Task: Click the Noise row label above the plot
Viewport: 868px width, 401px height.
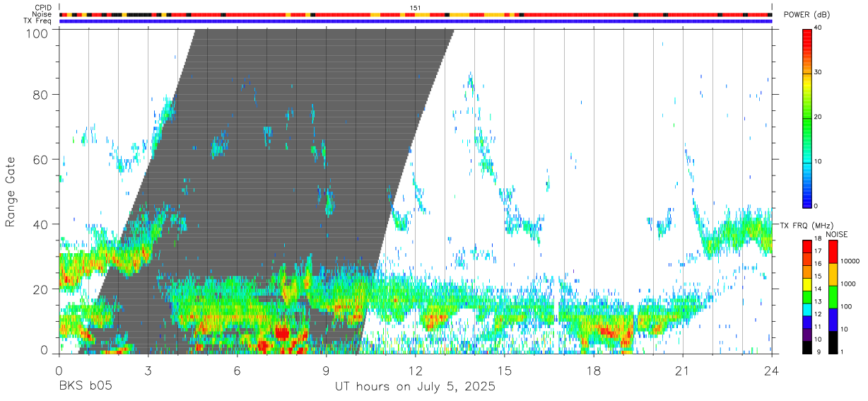Action: (x=42, y=14)
